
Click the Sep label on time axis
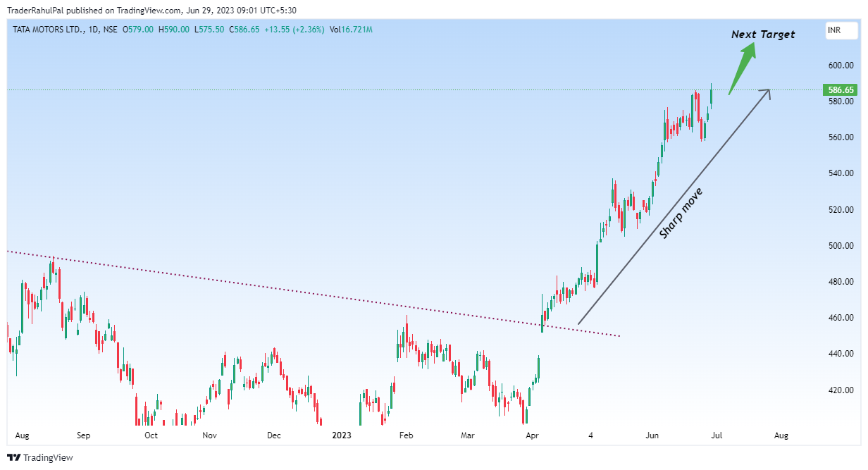point(83,435)
